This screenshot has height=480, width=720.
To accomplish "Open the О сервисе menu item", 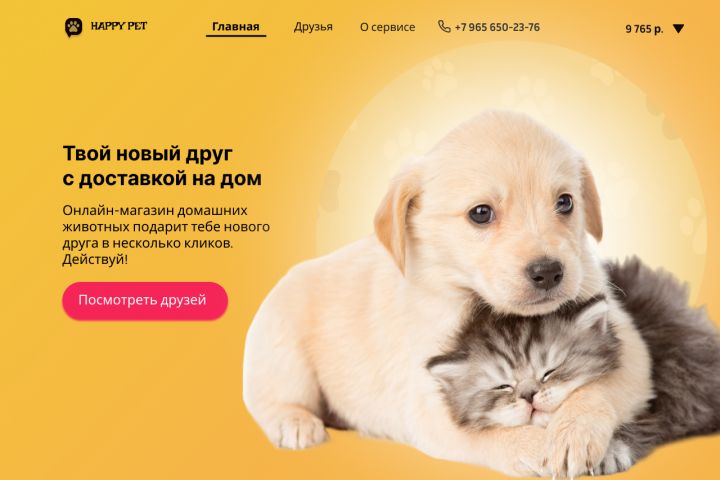I will tap(388, 27).
